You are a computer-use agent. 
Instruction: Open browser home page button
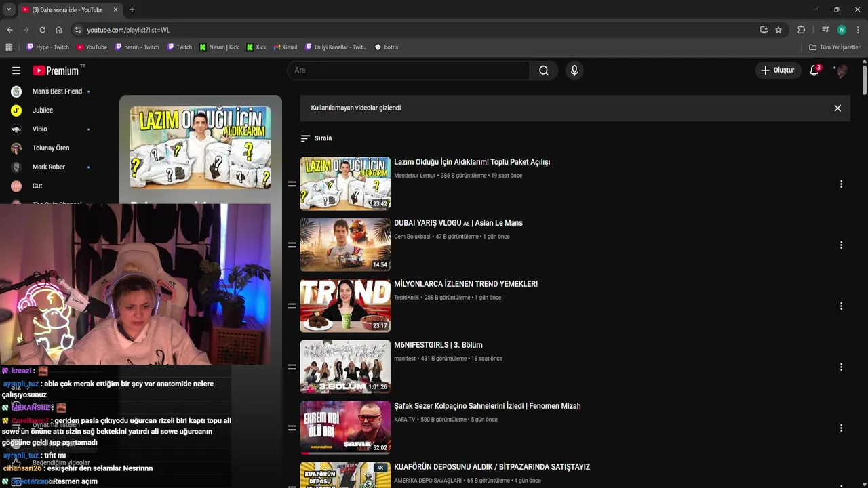[58, 30]
